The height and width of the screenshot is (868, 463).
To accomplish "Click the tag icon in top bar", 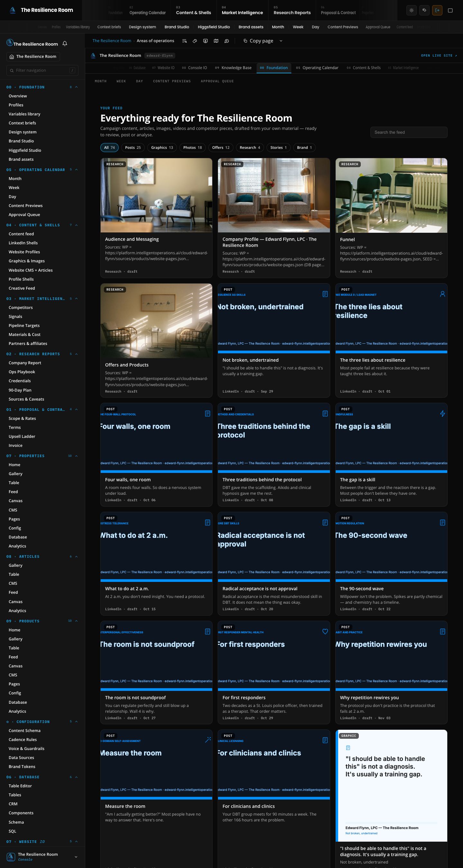I will pyautogui.click(x=424, y=10).
